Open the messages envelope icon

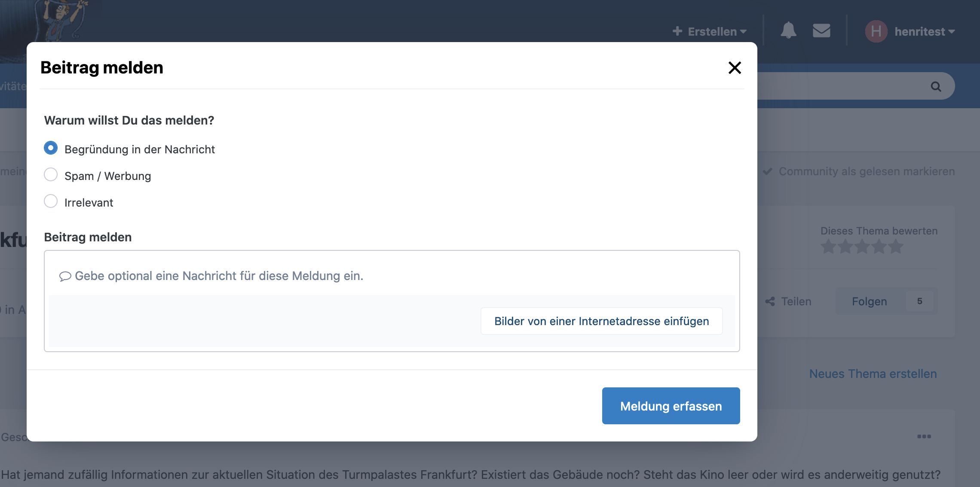(821, 30)
